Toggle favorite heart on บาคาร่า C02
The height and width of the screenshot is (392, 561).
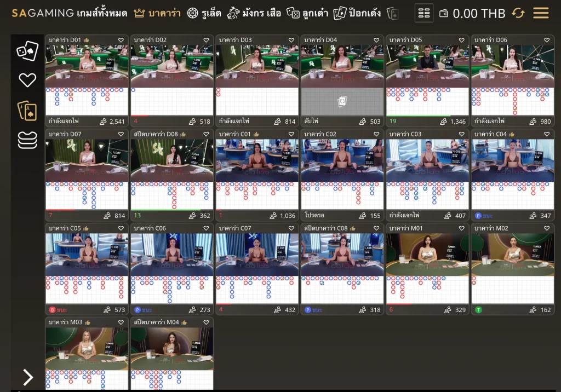(x=376, y=134)
